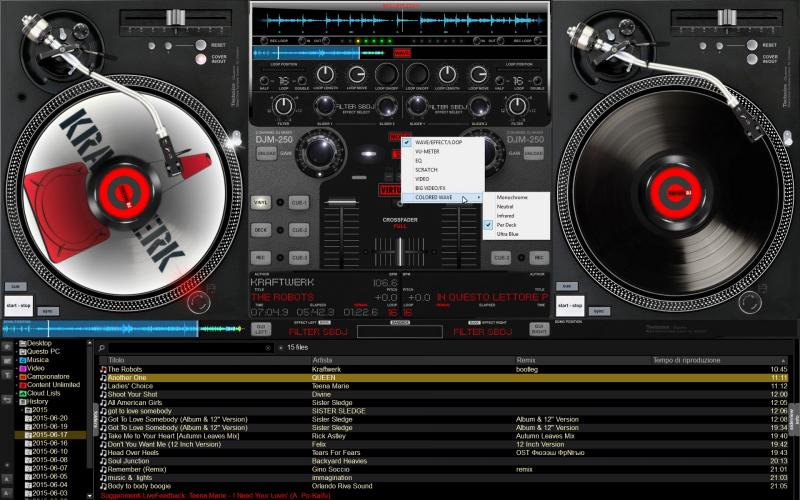Viewport: 800px width, 500px height.
Task: Click the left deck loop HALF button
Action: pos(264,81)
